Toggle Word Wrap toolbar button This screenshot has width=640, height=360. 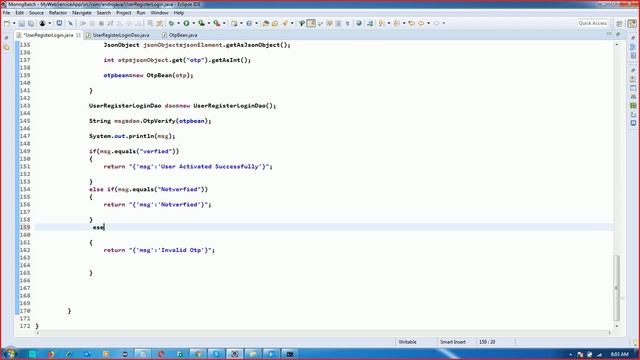click(329, 24)
